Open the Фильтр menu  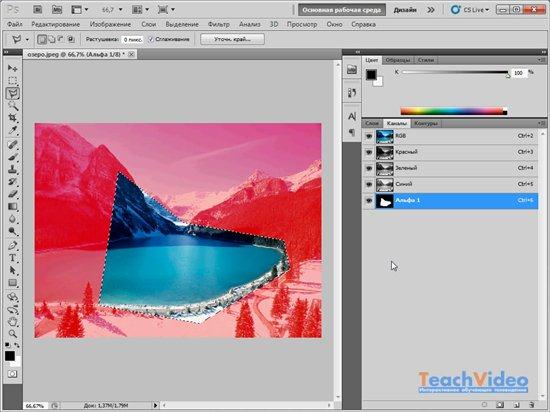pos(219,25)
